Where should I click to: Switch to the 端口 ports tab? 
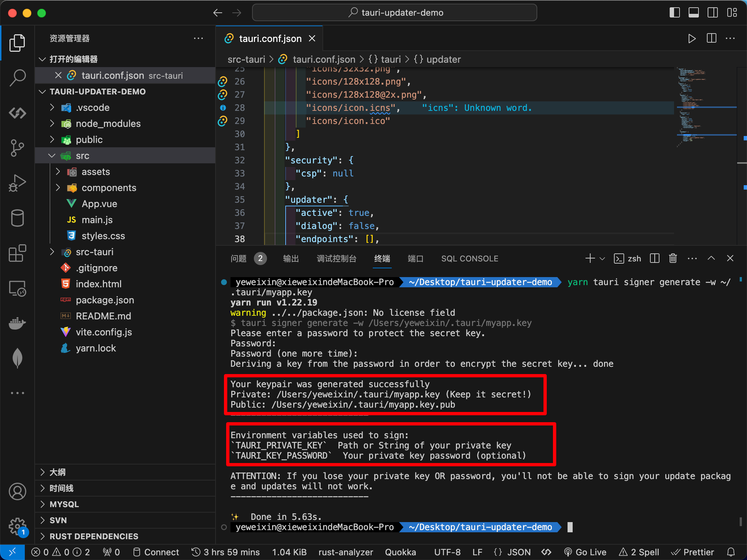pyautogui.click(x=415, y=258)
